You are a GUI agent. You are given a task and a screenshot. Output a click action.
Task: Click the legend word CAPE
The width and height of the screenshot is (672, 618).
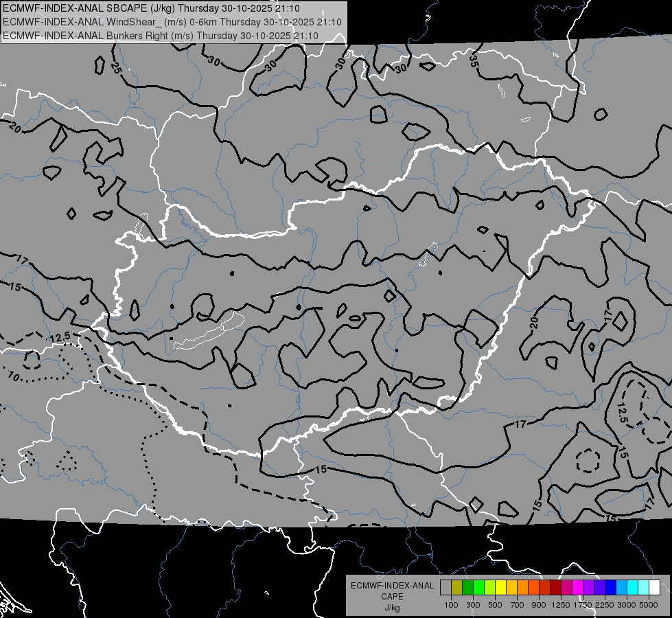392,597
